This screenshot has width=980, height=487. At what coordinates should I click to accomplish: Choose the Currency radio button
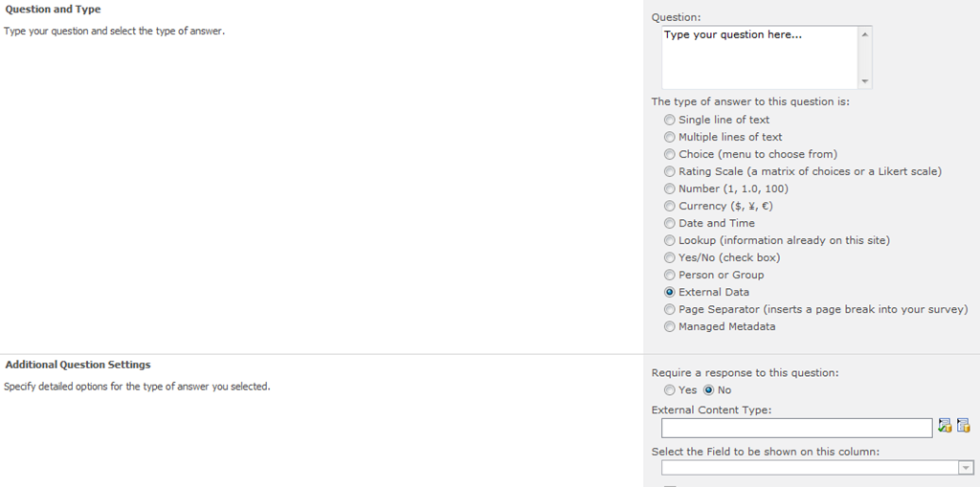point(670,207)
